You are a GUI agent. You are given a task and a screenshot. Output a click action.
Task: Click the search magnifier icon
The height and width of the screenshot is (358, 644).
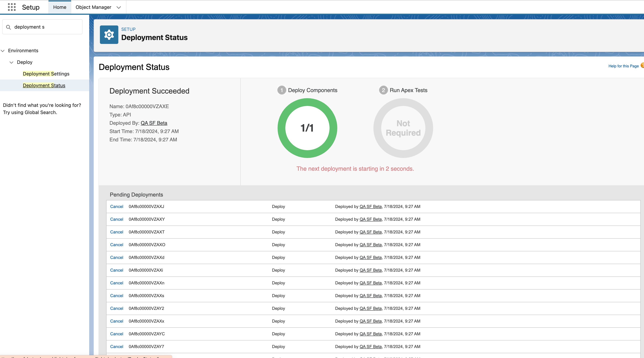8,27
